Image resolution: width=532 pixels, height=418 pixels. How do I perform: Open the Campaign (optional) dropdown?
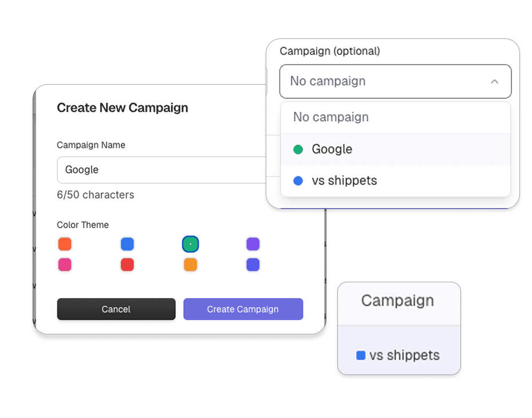pos(395,81)
